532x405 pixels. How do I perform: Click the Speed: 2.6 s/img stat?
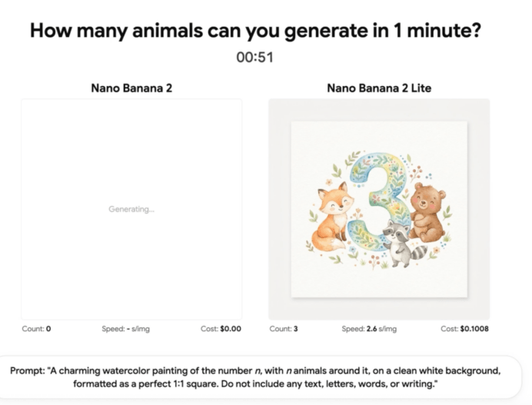point(369,329)
